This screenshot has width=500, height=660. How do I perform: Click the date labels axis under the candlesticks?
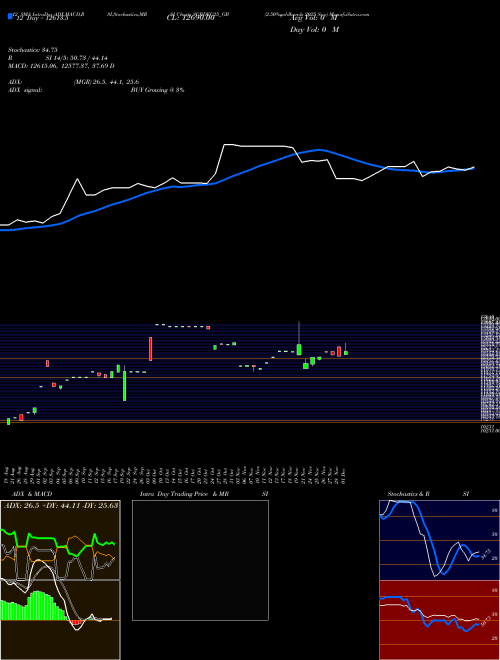coord(176,476)
